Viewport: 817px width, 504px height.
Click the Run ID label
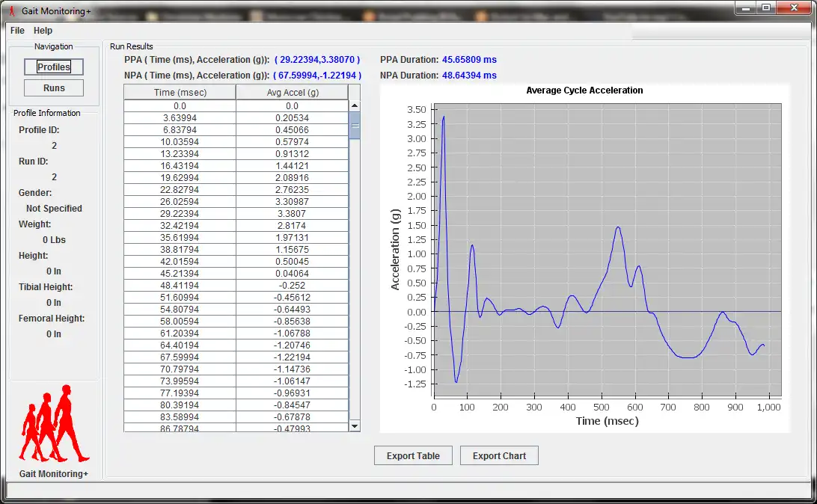34,162
